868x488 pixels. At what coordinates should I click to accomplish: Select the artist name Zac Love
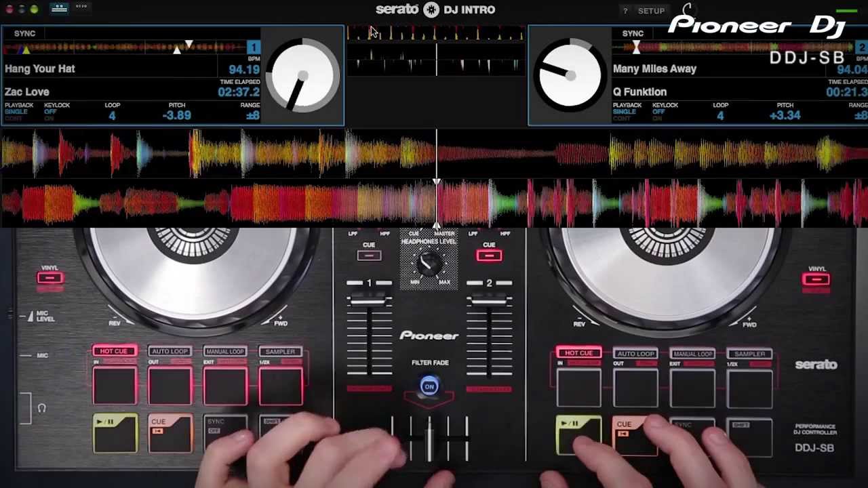click(x=27, y=91)
